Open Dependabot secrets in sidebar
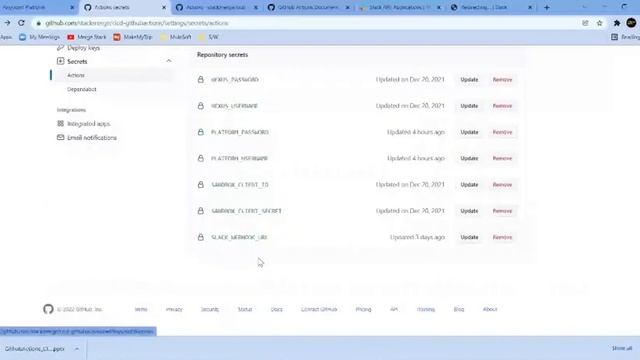The image size is (640, 360). pos(82,89)
